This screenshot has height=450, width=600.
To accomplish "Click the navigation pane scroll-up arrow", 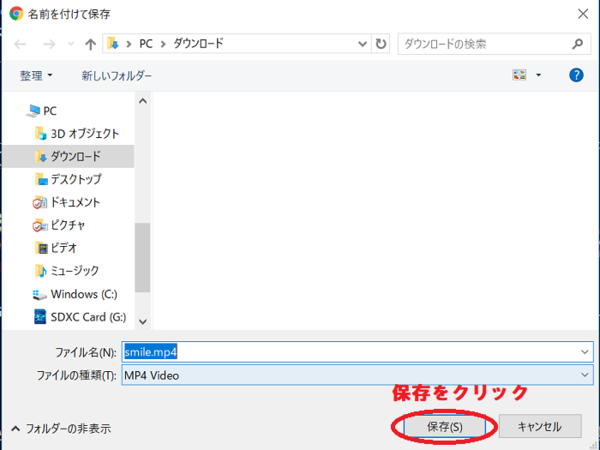I will [143, 101].
